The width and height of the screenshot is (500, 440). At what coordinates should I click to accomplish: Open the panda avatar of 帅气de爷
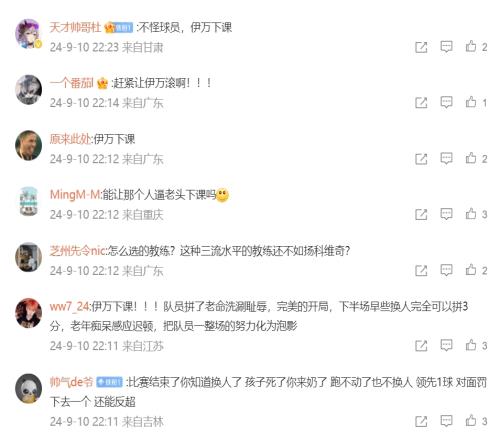(x=29, y=388)
